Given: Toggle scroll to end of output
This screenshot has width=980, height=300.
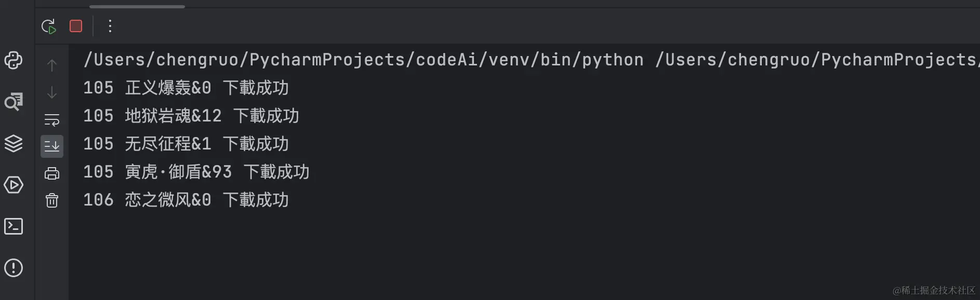Looking at the screenshot, I should pyautogui.click(x=52, y=146).
